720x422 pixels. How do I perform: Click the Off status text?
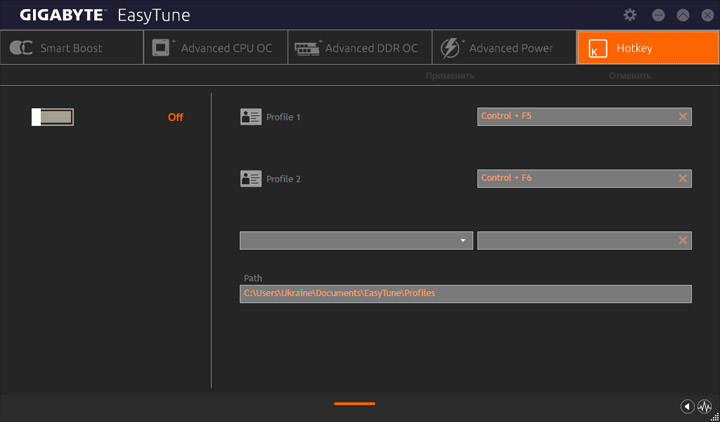(x=175, y=117)
